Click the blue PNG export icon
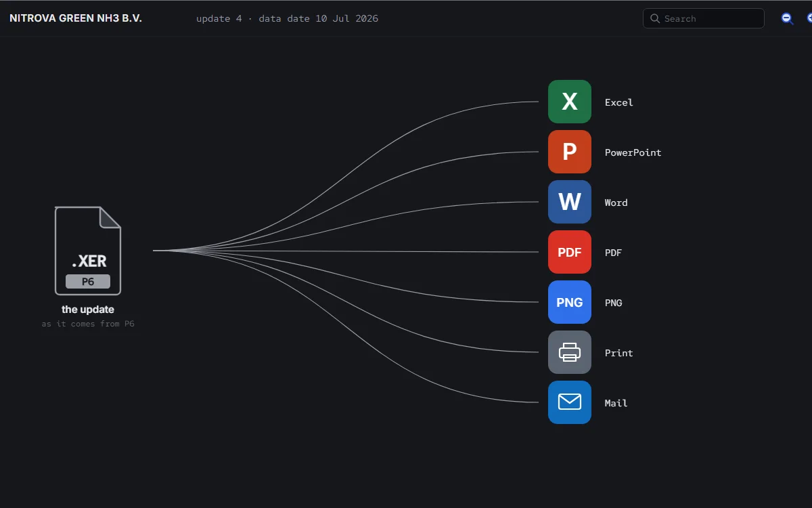 pyautogui.click(x=570, y=302)
